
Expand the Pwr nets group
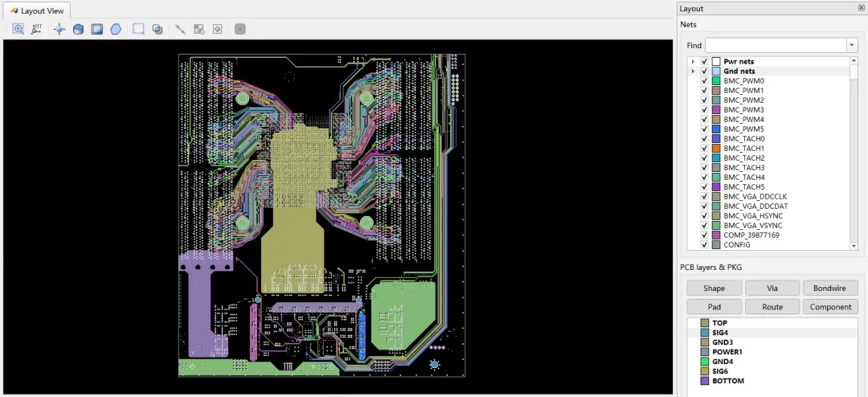tap(693, 61)
